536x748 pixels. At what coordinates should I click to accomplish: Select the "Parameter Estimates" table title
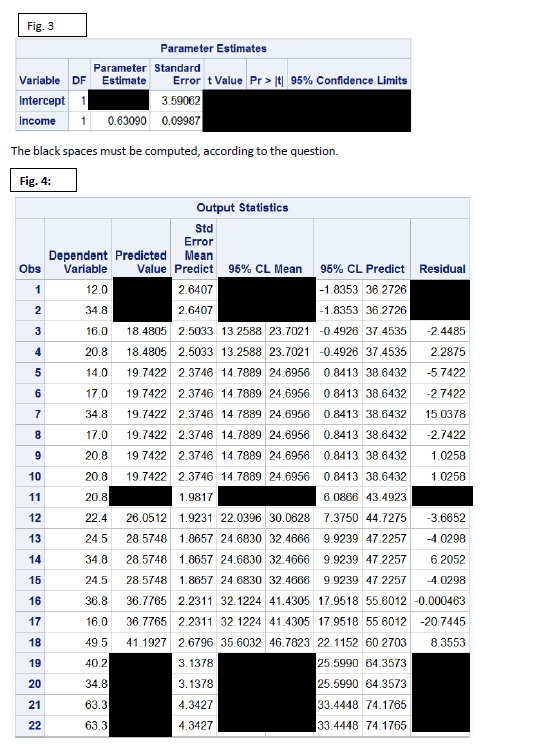coord(213,48)
